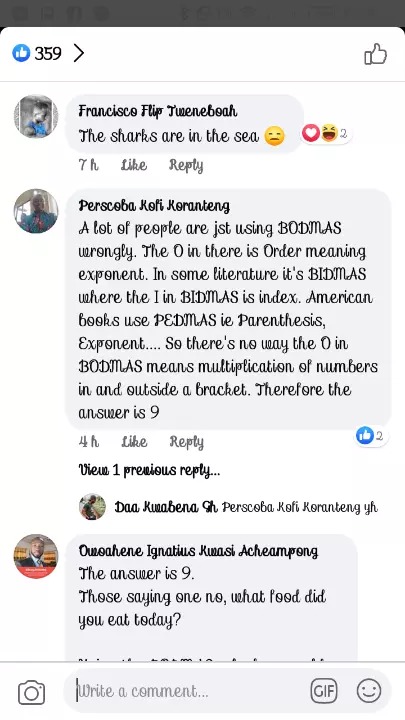Focus the Write a comment field
The width and height of the screenshot is (405, 720).
pyautogui.click(x=184, y=691)
